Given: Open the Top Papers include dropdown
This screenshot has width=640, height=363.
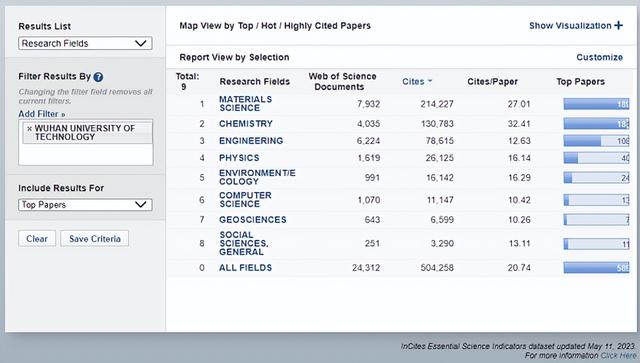Looking at the screenshot, I should 85,205.
